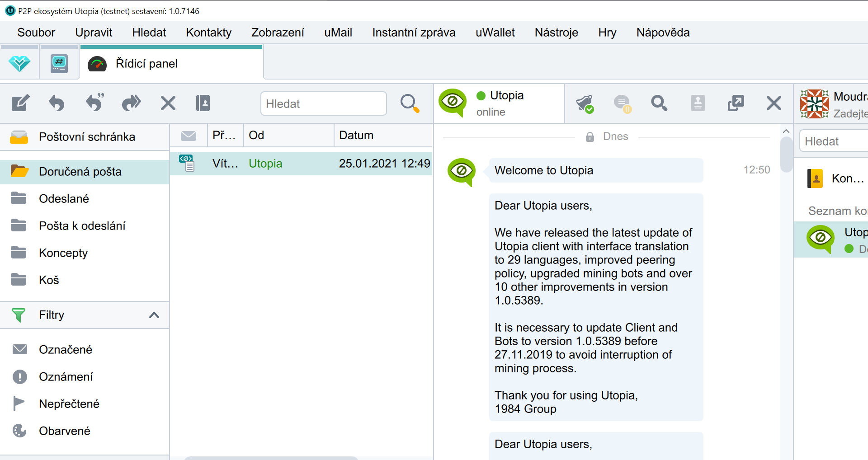This screenshot has height=460, width=868.
Task: Click the Poštovní schránka header
Action: click(x=85, y=137)
